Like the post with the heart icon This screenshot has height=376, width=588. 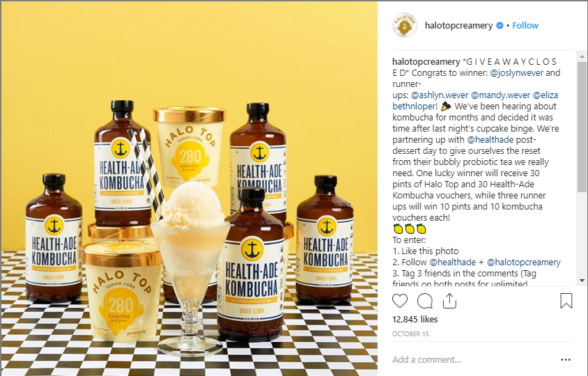click(400, 301)
